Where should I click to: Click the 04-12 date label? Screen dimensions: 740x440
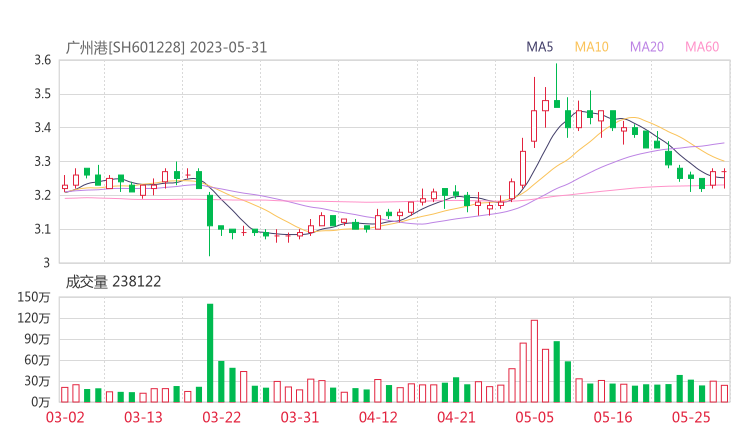point(378,417)
